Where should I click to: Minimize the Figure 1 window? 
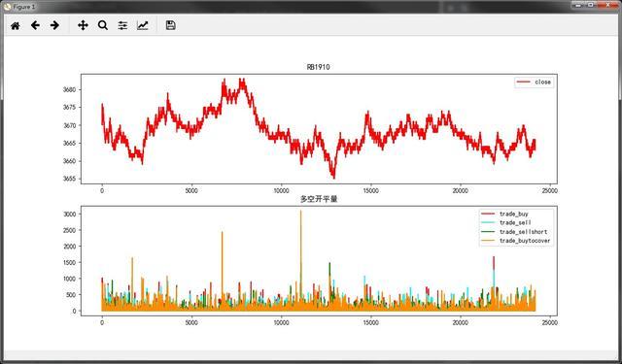(x=579, y=5)
